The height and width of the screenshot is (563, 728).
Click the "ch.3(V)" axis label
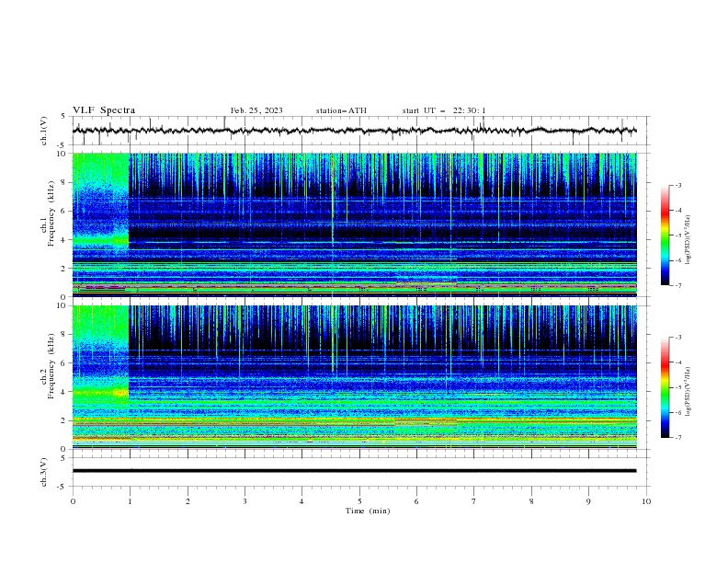[x=44, y=472]
